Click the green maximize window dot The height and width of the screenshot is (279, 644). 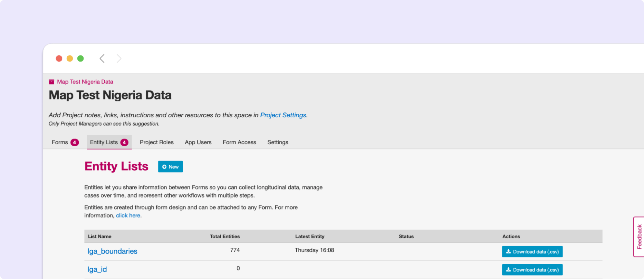coord(81,59)
